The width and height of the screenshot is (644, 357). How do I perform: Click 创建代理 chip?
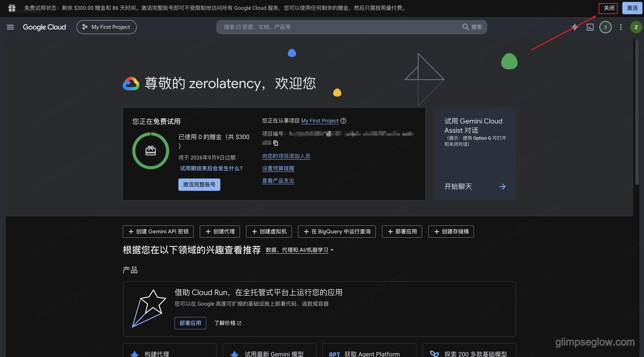tap(220, 231)
